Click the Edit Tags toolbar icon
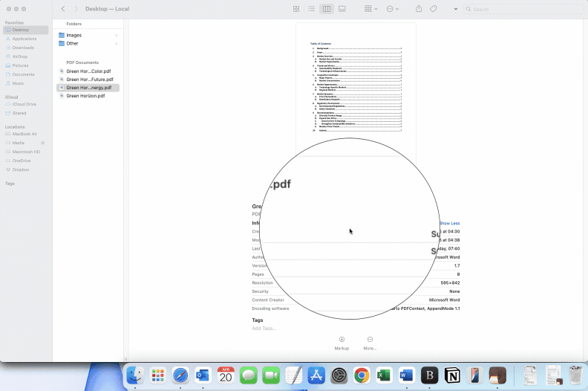This screenshot has width=588, height=391. [x=434, y=9]
